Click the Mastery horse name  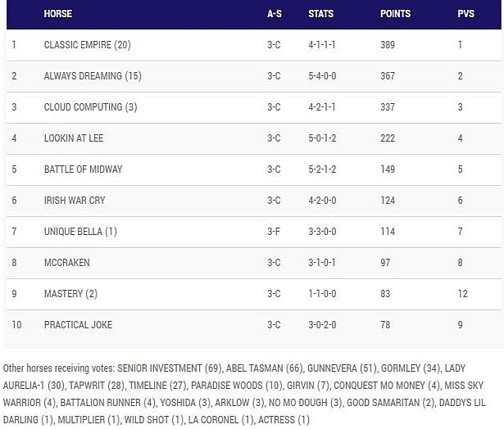tap(70, 294)
